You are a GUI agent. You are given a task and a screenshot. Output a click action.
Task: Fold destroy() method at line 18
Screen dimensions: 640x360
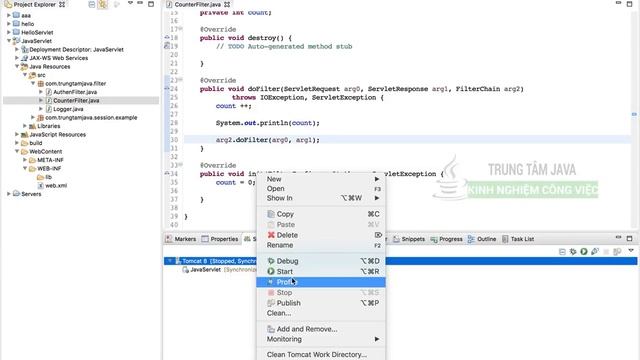tap(167, 37)
